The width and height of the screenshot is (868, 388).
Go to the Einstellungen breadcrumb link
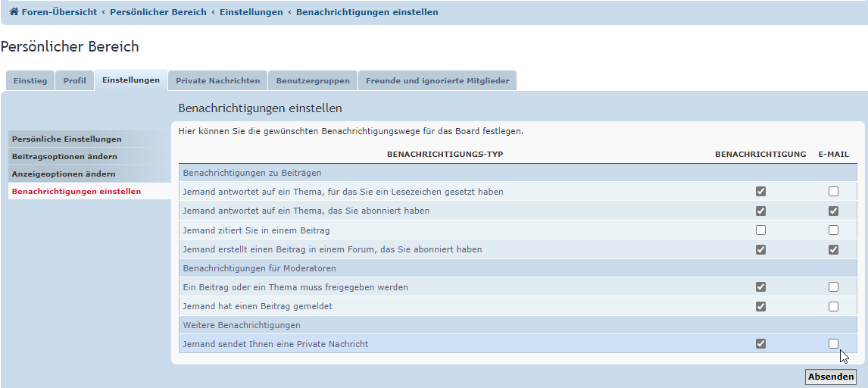[x=251, y=12]
